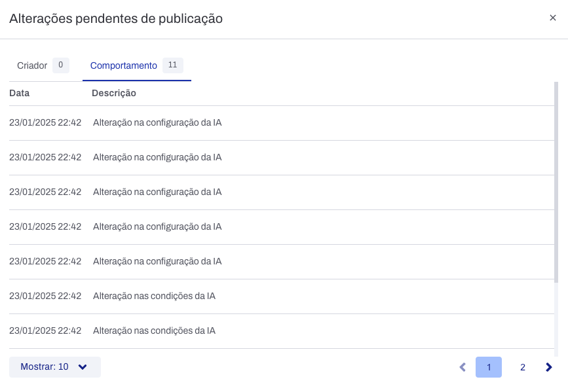This screenshot has height=392, width=568.
Task: Select the Comportamento tab
Action: (124, 65)
